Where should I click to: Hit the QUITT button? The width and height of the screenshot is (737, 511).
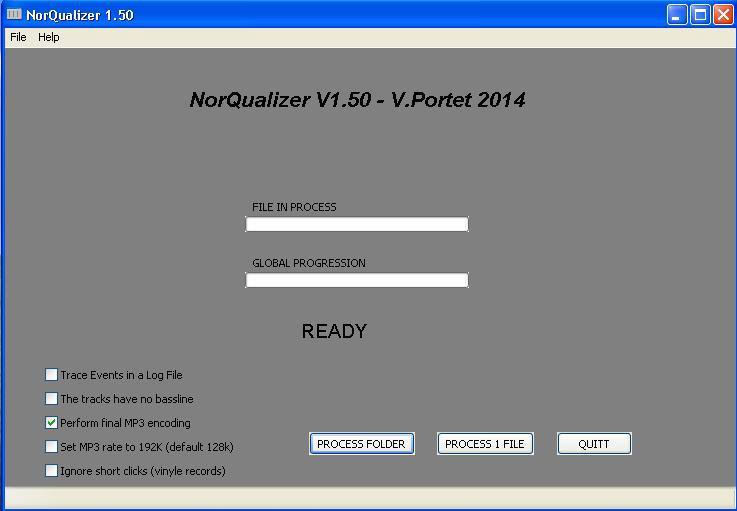pyautogui.click(x=594, y=444)
